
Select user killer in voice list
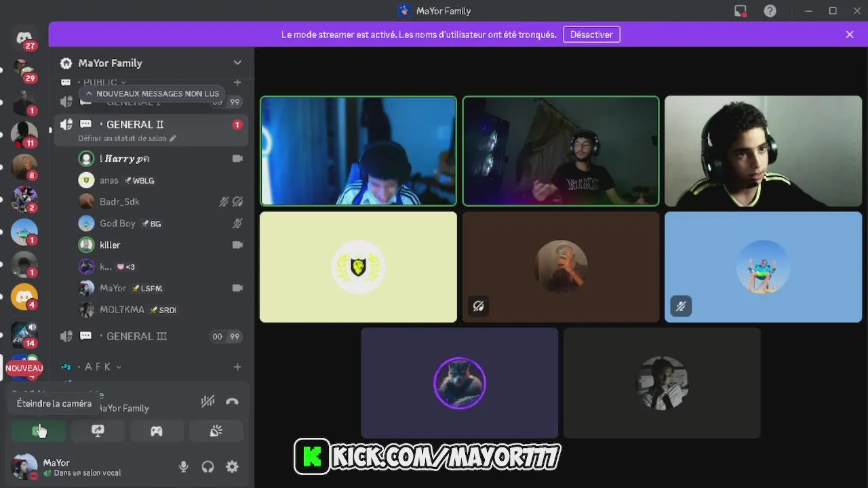(x=160, y=245)
